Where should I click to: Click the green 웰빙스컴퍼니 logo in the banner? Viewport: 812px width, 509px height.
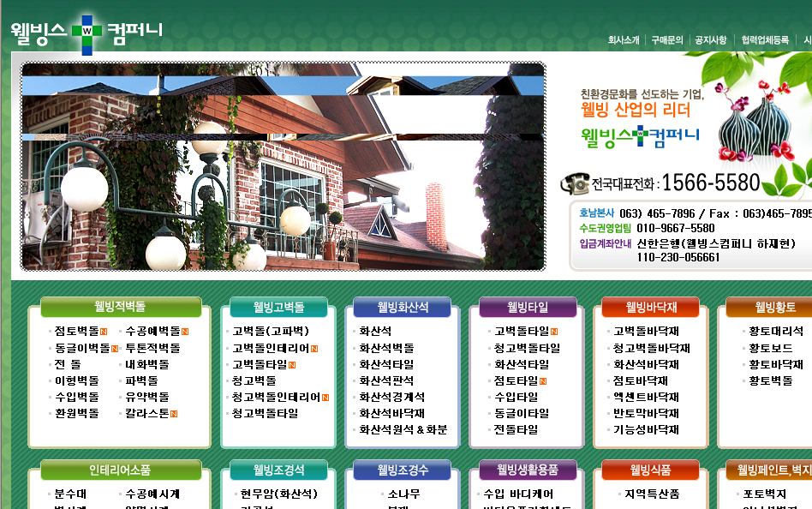click(640, 135)
